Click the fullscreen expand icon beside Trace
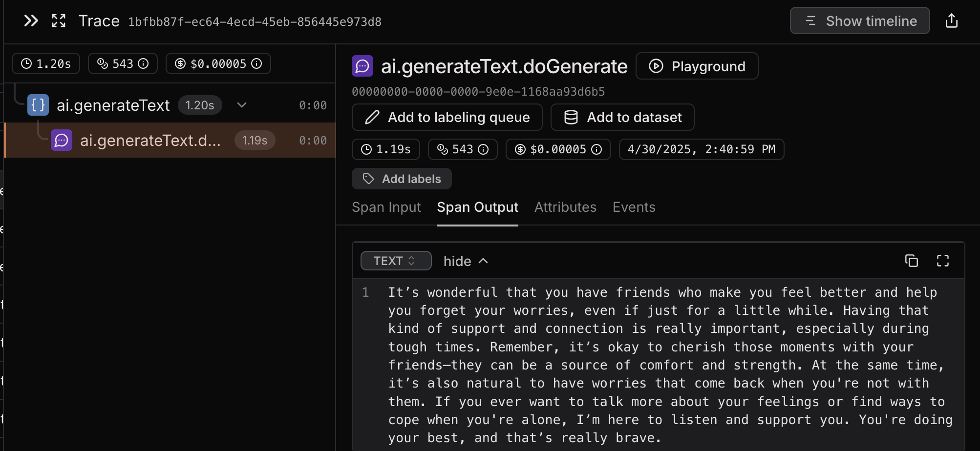980x451 pixels. [x=59, y=21]
